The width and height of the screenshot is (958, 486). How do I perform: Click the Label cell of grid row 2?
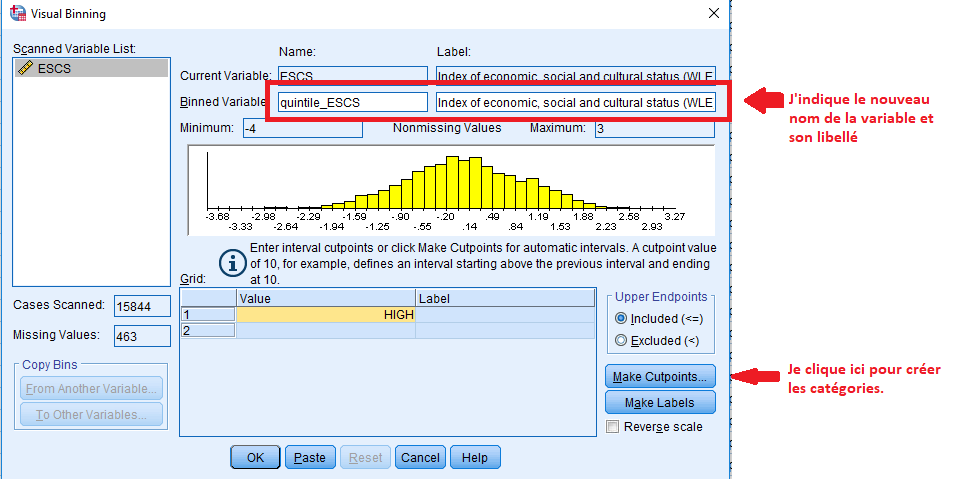pyautogui.click(x=505, y=331)
